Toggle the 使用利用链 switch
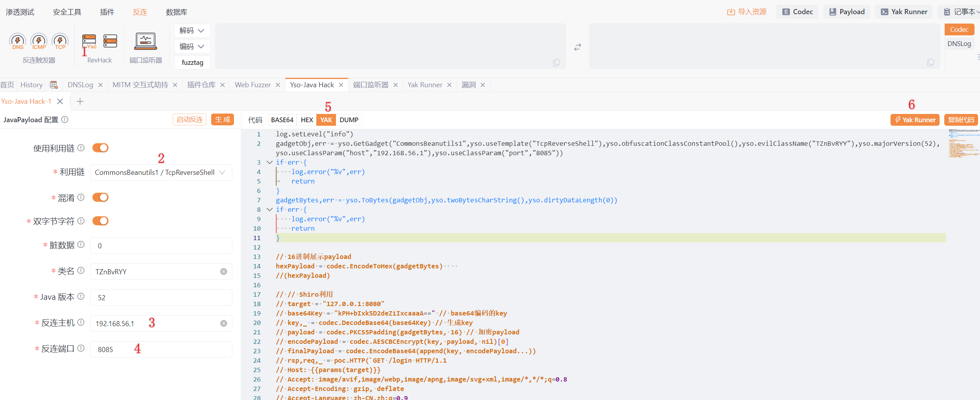Viewport: 980px width, 400px height. pyautogui.click(x=100, y=148)
